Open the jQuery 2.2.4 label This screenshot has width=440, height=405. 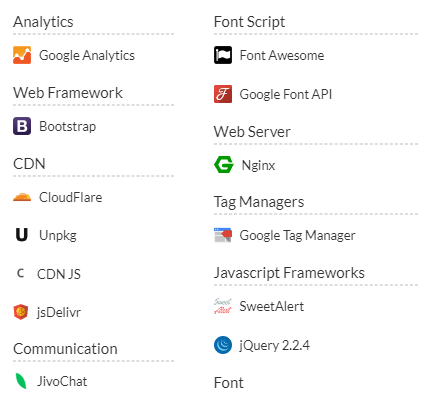click(275, 345)
